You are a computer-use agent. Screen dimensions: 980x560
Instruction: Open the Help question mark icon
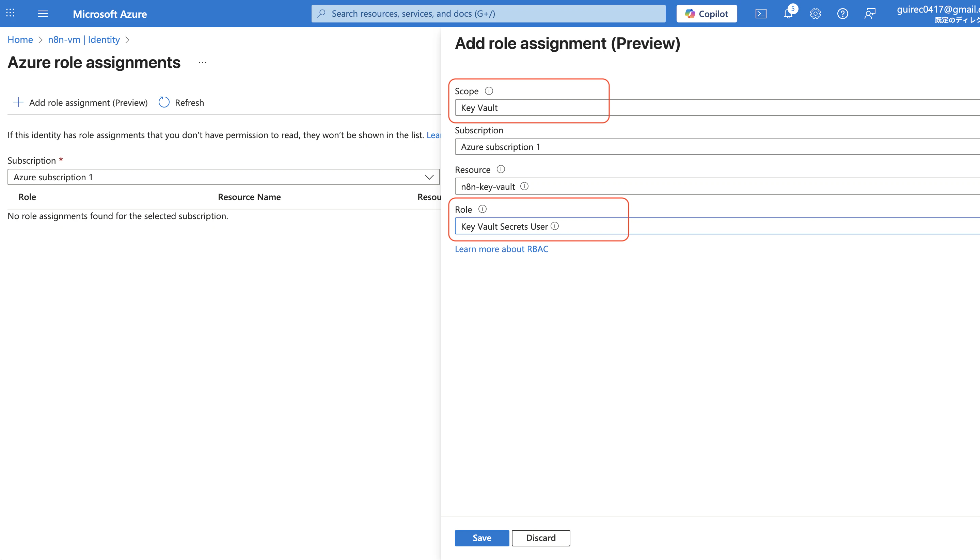click(842, 14)
